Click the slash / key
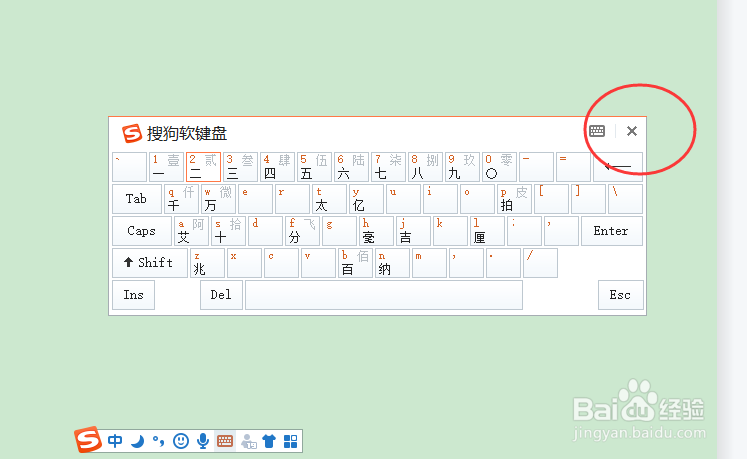The image size is (747, 459). click(x=540, y=263)
